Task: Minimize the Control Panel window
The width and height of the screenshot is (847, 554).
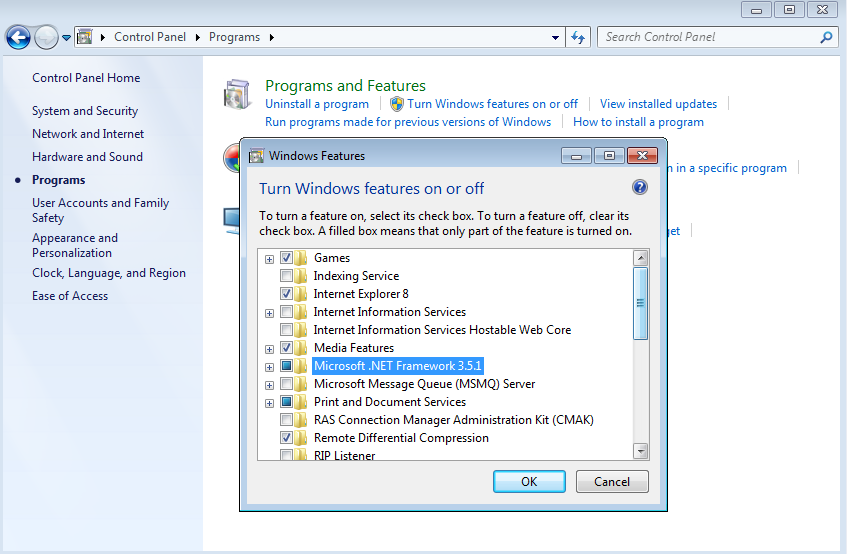Action: tap(757, 10)
